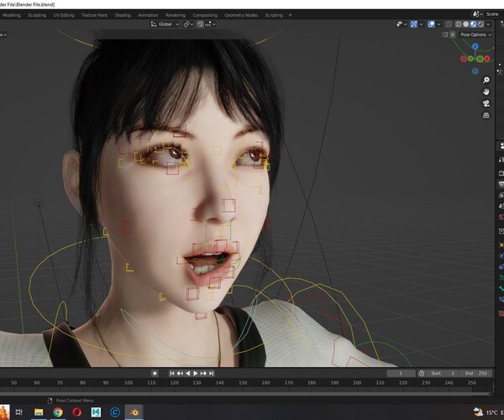Switch to the UV Editing workspace tab
The height and width of the screenshot is (420, 504).
click(64, 15)
